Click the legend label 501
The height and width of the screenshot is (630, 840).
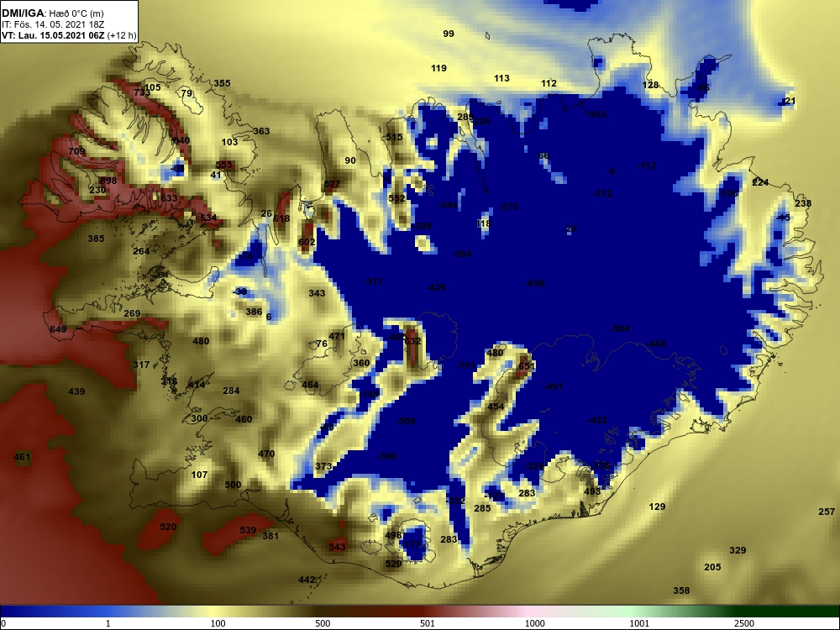click(x=428, y=623)
